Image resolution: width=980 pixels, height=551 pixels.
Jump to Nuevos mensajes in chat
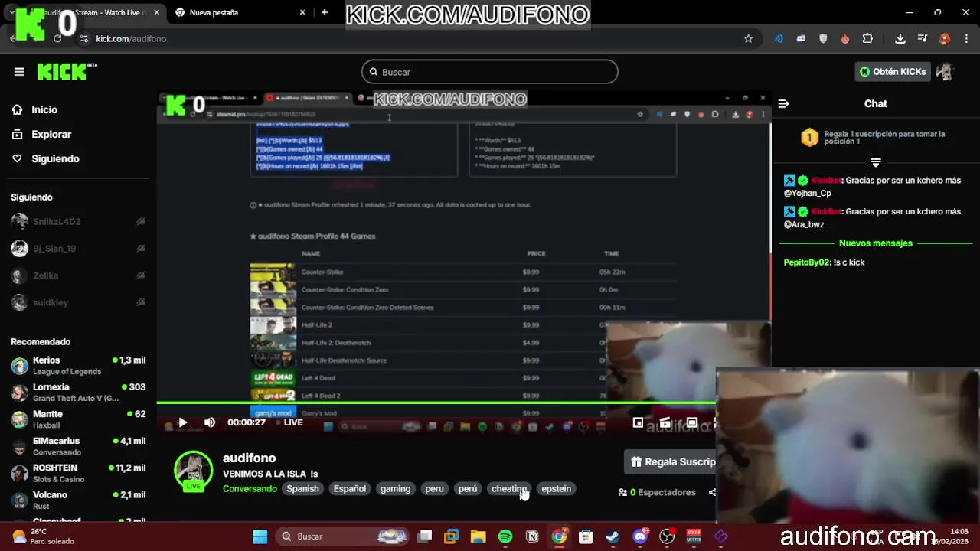876,243
